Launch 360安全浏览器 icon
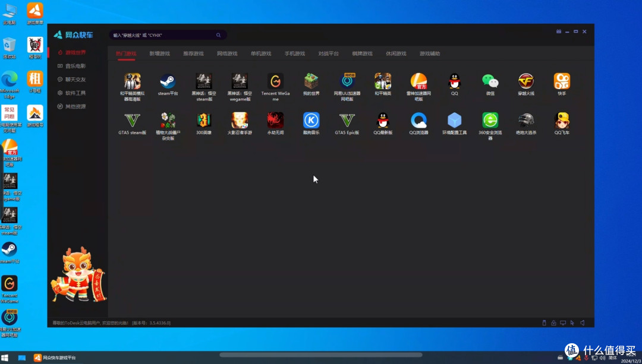Image resolution: width=642 pixels, height=364 pixels. [490, 121]
